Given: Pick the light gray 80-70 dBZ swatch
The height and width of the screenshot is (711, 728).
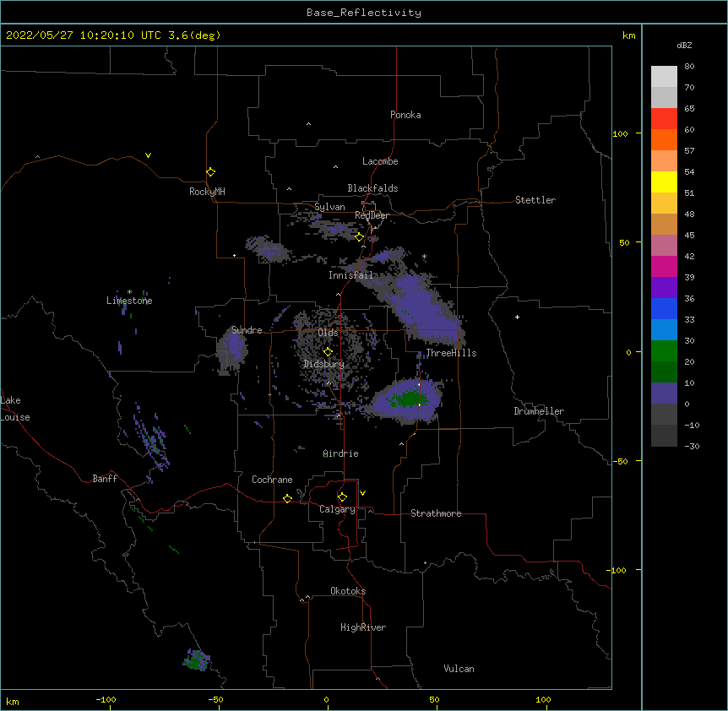Looking at the screenshot, I should (664, 77).
